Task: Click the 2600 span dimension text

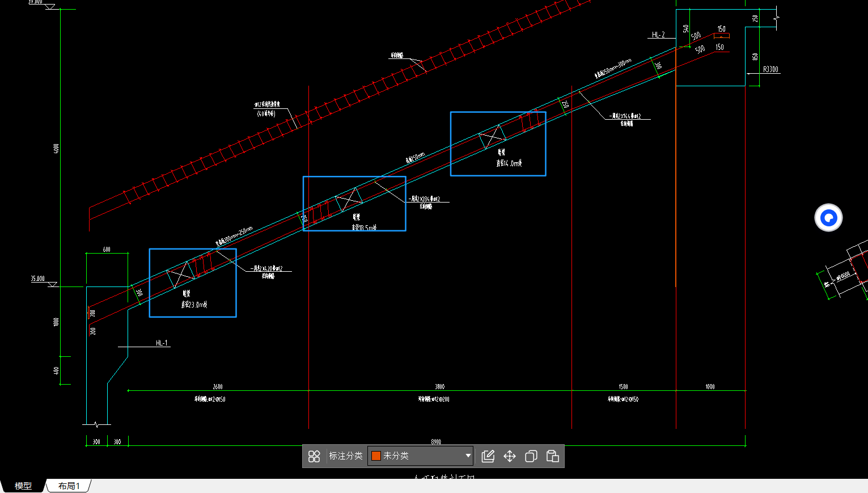Action: [x=218, y=386]
